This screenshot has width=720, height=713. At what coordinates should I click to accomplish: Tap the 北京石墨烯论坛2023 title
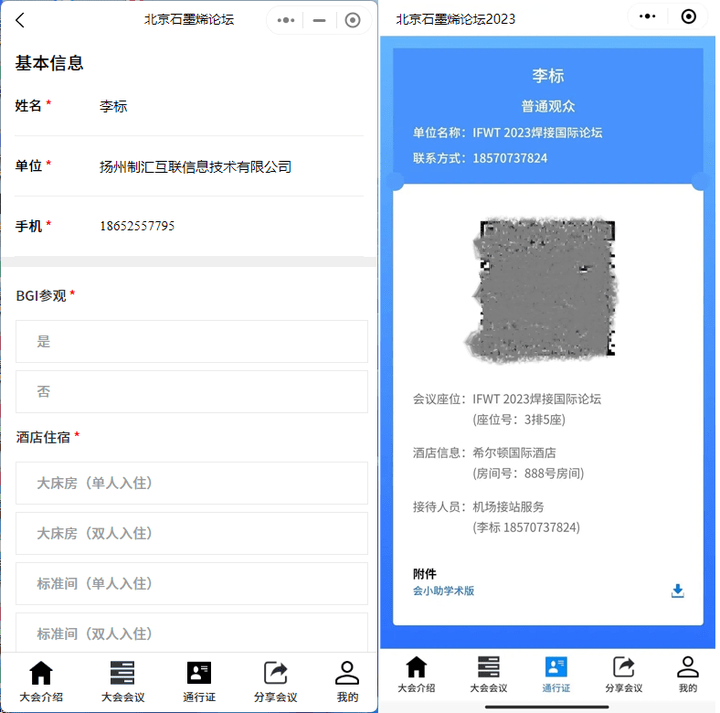456,19
